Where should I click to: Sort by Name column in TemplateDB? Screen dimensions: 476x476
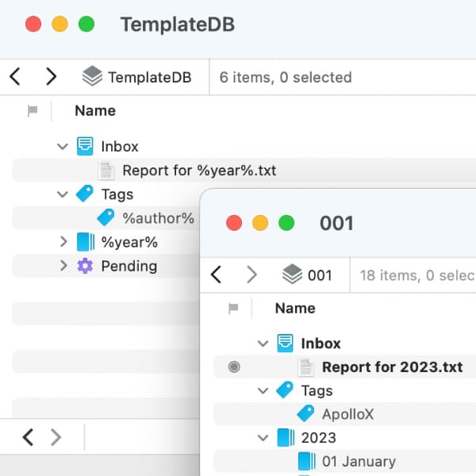coord(95,111)
